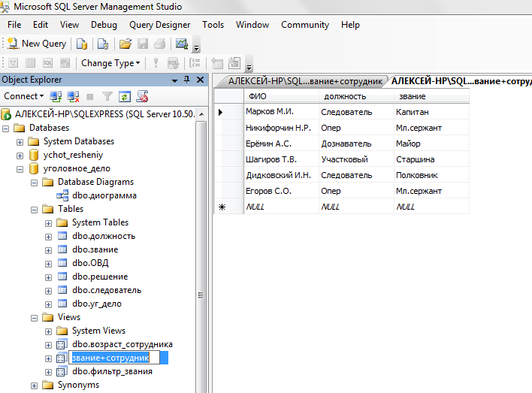Show the Criteria pane grid icon
532x393 pixels.
tap(31, 63)
